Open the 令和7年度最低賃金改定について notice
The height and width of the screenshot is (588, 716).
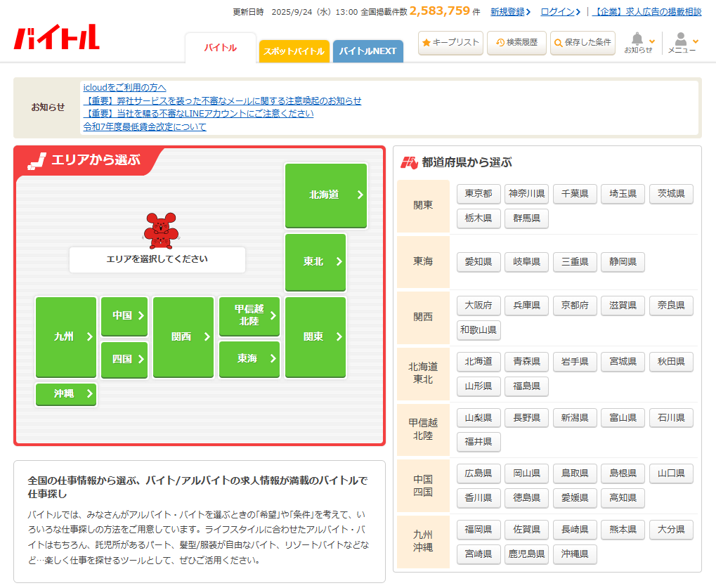pyautogui.click(x=145, y=127)
